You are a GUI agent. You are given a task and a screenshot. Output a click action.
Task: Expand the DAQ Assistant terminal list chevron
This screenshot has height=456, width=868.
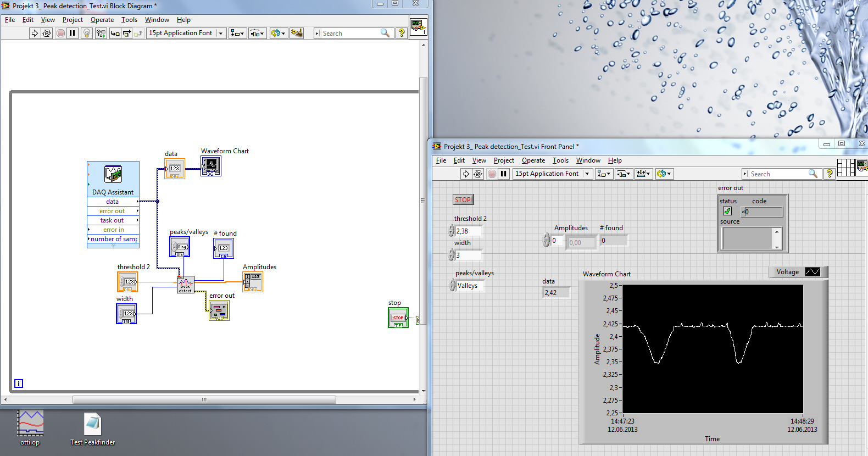pos(113,246)
